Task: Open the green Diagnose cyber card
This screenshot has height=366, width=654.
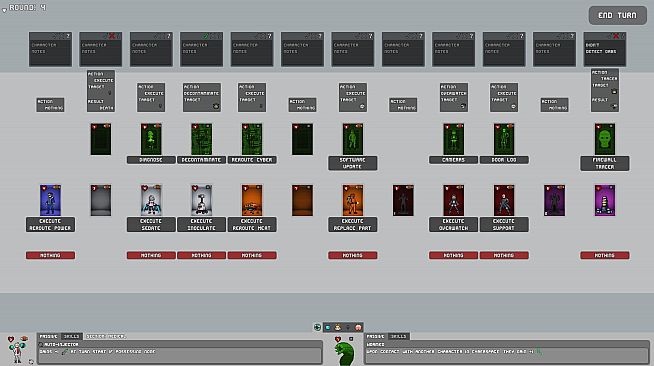Action: click(151, 139)
